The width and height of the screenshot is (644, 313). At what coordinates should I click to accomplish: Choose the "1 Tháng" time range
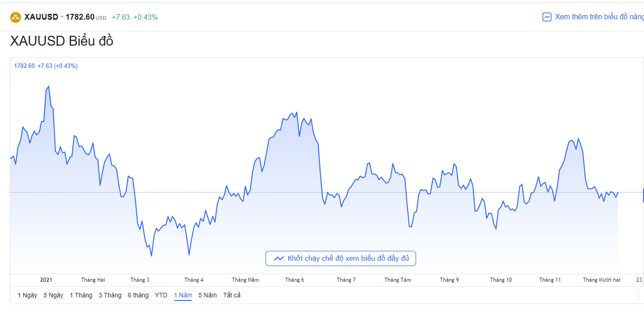(81, 295)
